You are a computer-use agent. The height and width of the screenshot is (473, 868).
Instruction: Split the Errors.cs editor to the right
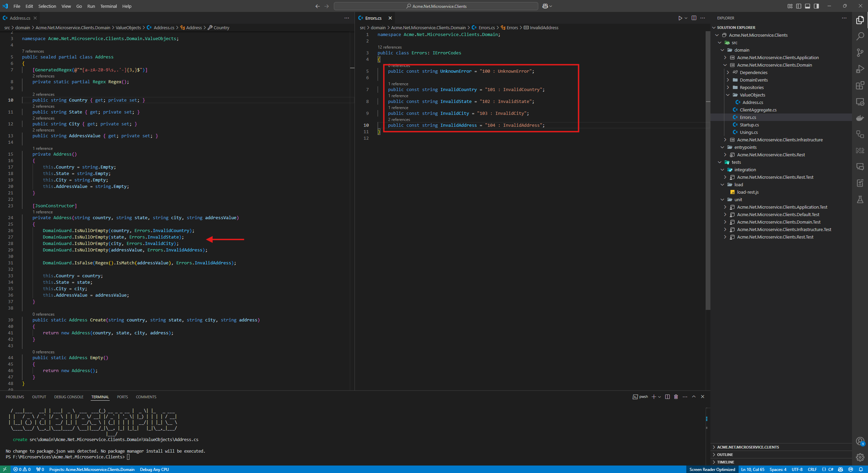(694, 18)
